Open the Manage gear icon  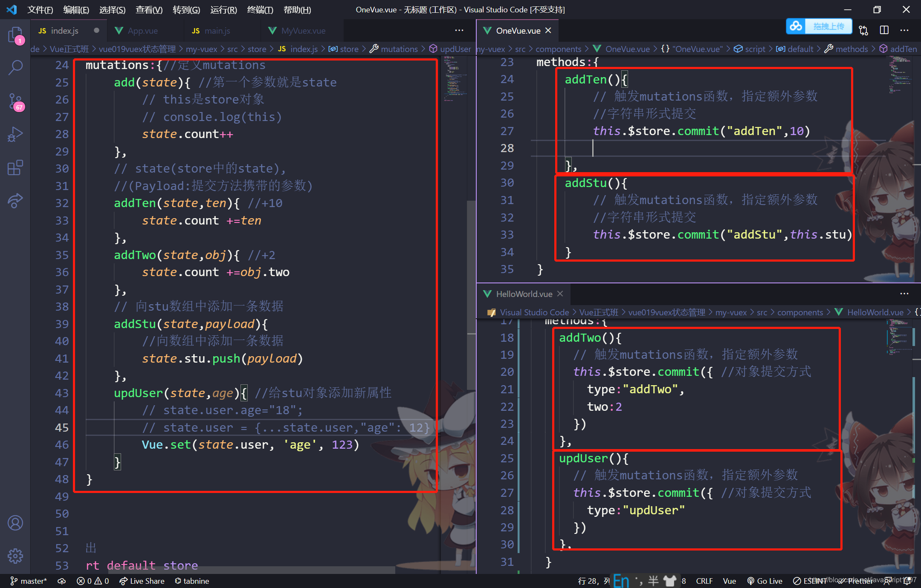click(x=15, y=556)
